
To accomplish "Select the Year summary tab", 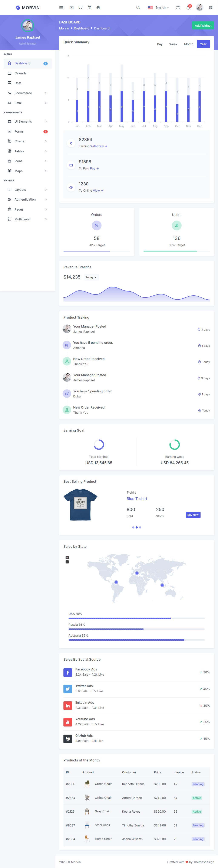I will (203, 44).
